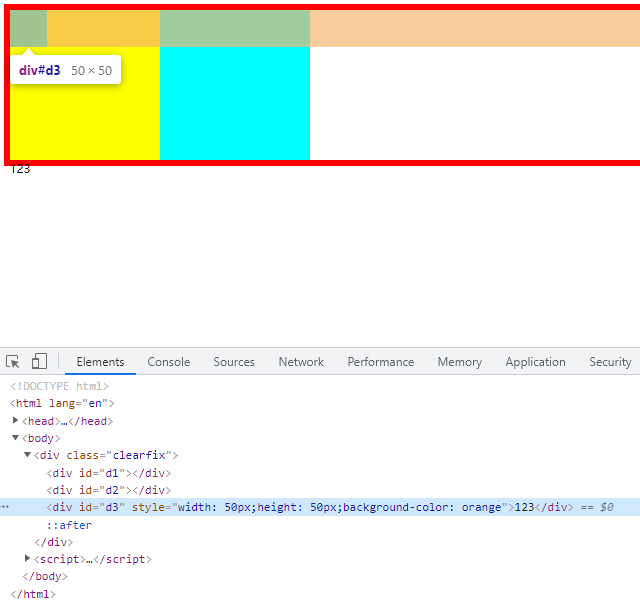
Task: Expand the head element node
Action: click(x=15, y=420)
